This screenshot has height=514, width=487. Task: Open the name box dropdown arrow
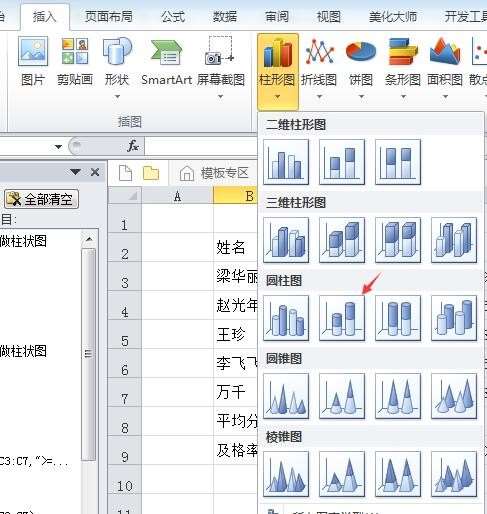58,146
